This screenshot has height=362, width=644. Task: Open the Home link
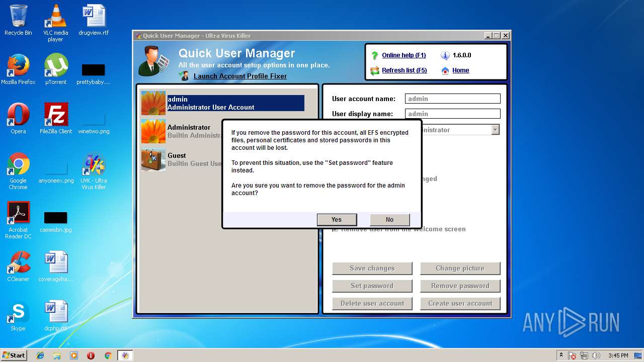point(460,70)
